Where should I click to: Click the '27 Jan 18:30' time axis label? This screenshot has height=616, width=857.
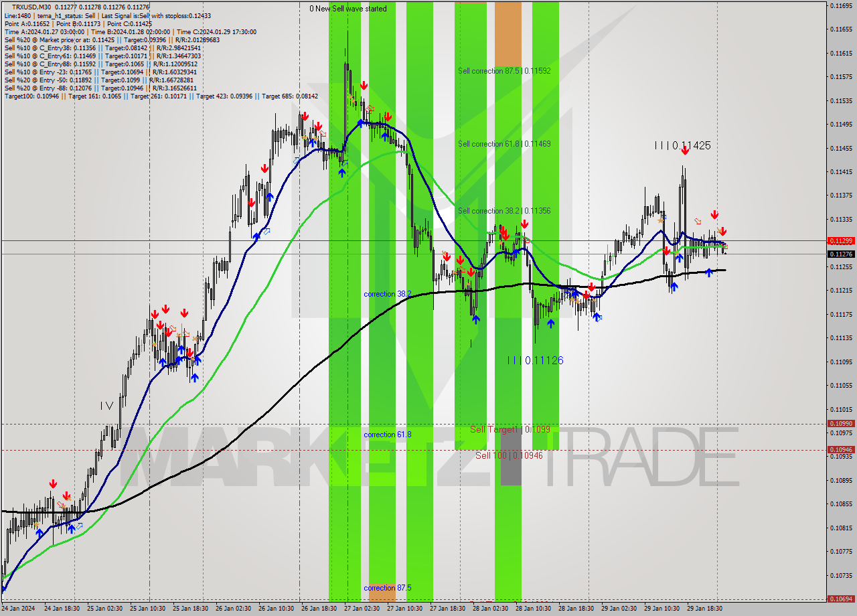click(x=447, y=609)
